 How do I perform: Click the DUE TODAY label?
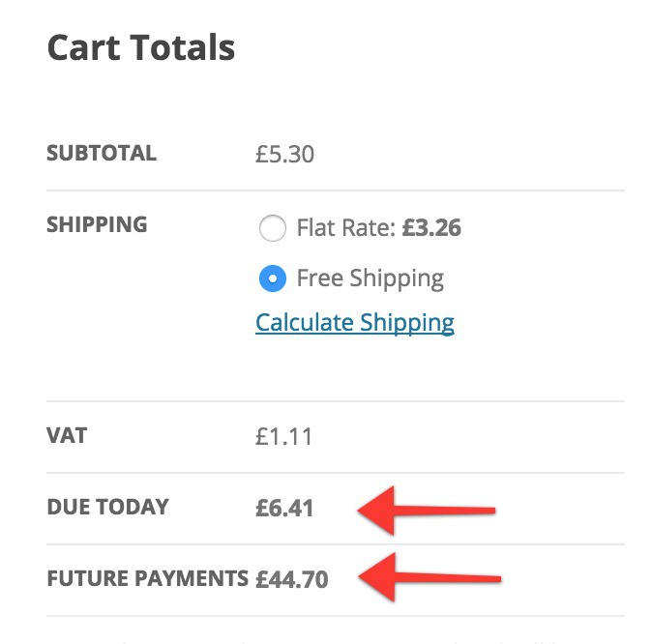coord(107,507)
